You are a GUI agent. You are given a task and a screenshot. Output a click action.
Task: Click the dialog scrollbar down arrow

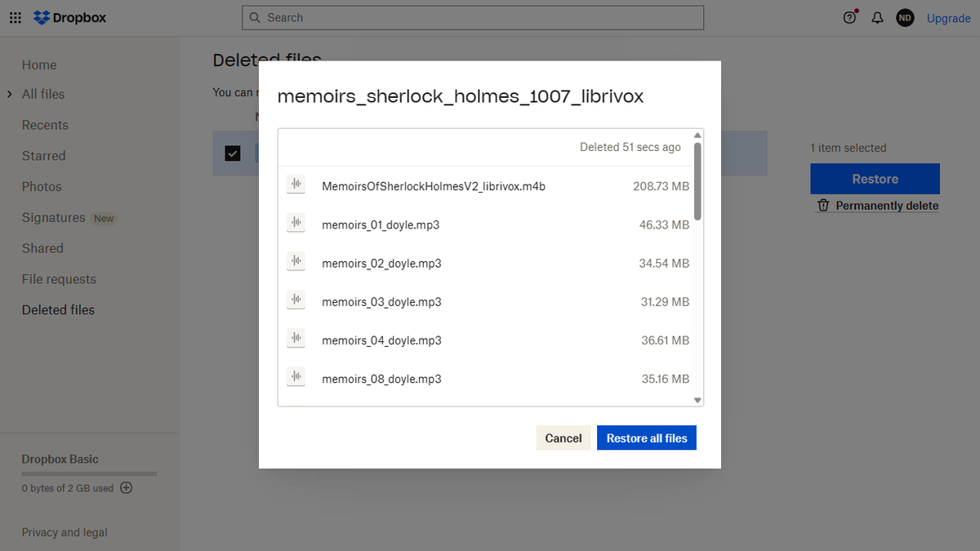pyautogui.click(x=697, y=399)
